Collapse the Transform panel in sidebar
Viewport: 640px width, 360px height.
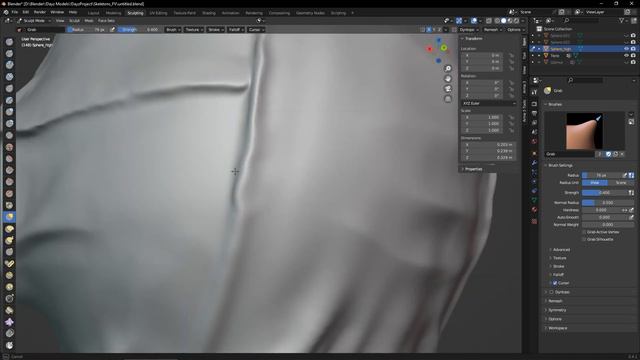coord(472,39)
